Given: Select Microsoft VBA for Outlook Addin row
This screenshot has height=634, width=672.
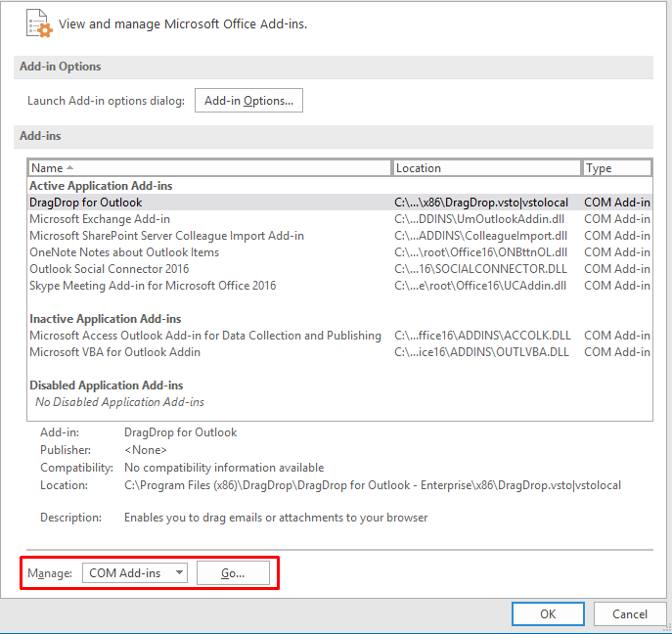Looking at the screenshot, I should click(x=339, y=352).
